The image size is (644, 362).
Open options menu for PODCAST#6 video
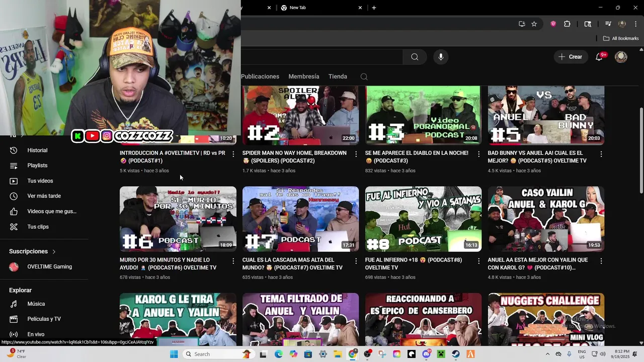coord(233,261)
